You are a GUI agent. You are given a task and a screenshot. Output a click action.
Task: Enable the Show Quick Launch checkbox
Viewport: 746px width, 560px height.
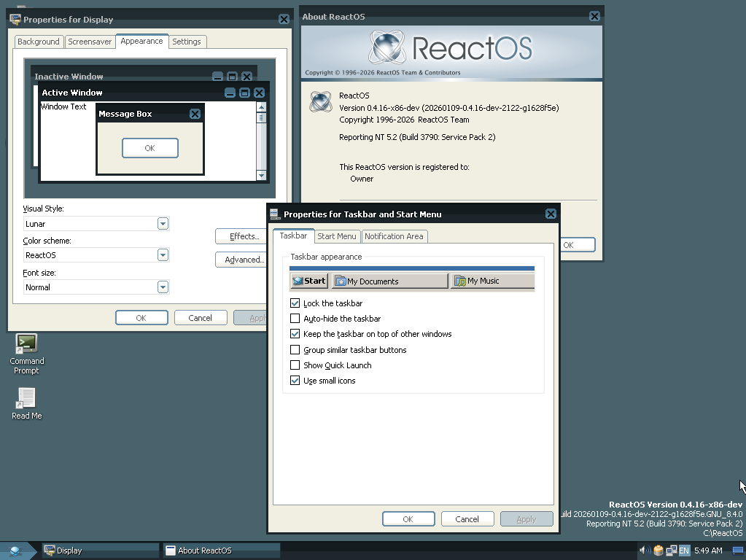click(295, 365)
